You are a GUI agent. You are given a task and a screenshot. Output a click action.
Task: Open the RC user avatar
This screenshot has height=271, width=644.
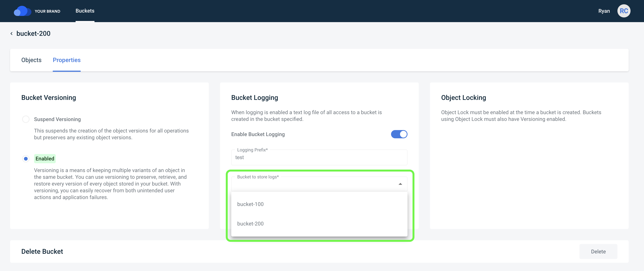[x=624, y=11]
